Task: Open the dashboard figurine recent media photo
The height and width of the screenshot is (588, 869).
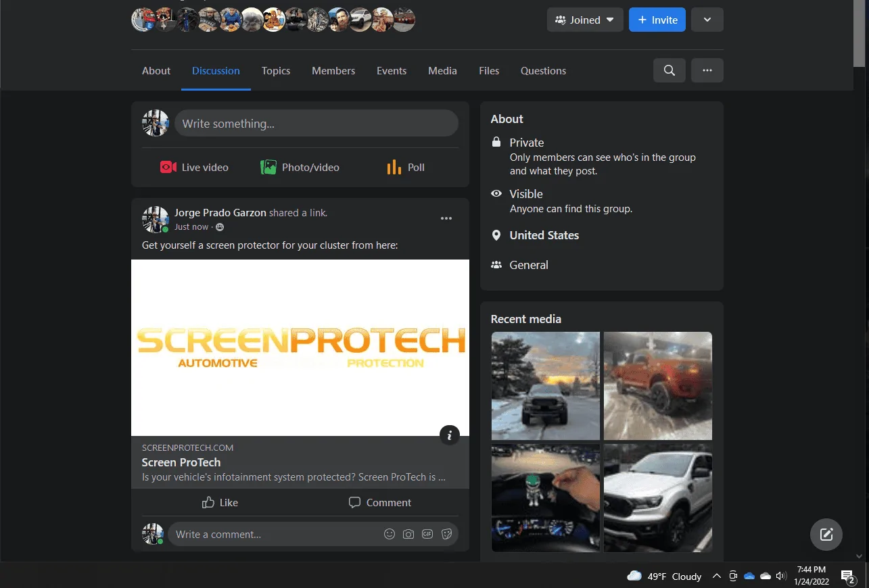Action: click(x=546, y=498)
